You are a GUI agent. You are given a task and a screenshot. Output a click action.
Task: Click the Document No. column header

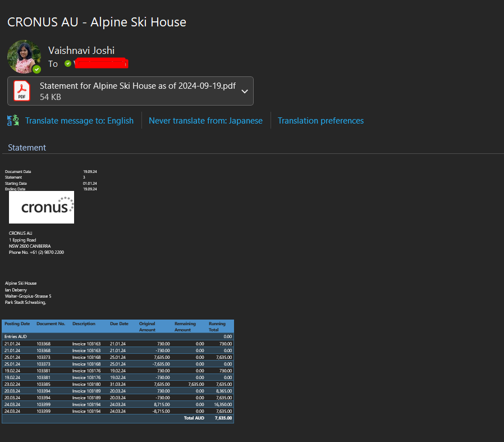[x=51, y=323]
